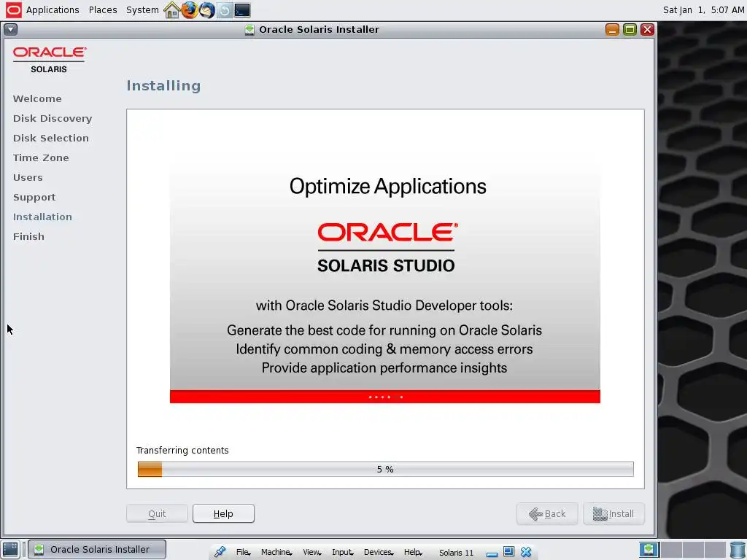The image size is (747, 560).
Task: Maximize the Oracle Solaris Installer window
Action: pyautogui.click(x=630, y=29)
